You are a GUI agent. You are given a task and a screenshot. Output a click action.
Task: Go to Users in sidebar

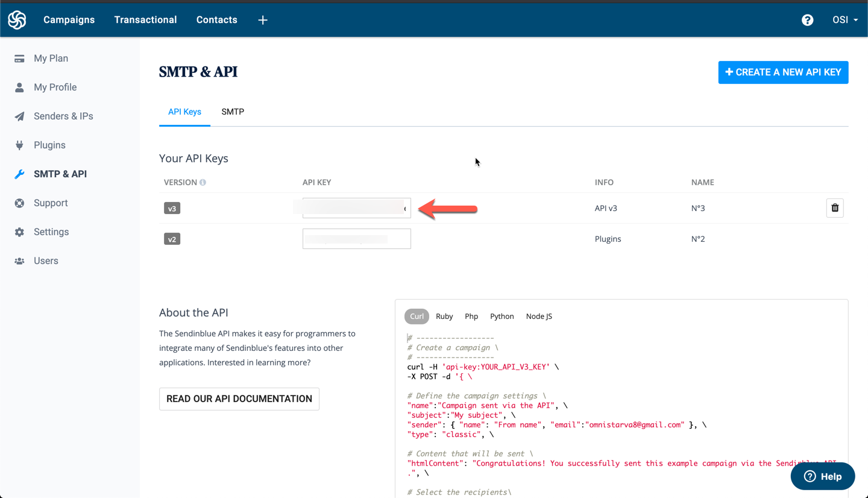click(46, 261)
